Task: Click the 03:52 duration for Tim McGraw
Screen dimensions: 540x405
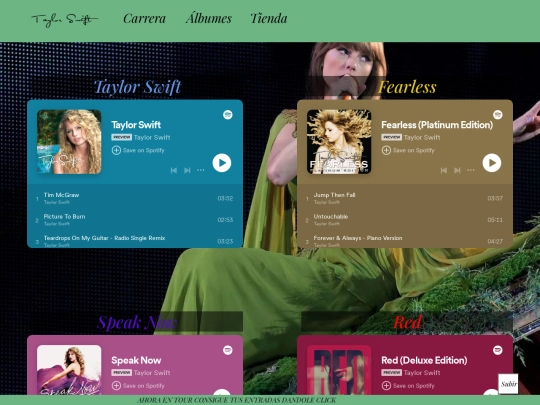Action: coord(225,198)
